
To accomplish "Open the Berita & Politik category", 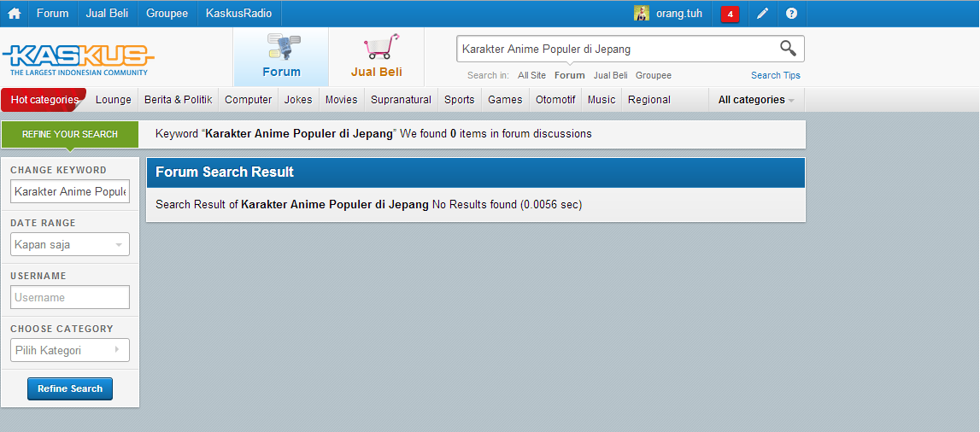I will click(x=178, y=99).
